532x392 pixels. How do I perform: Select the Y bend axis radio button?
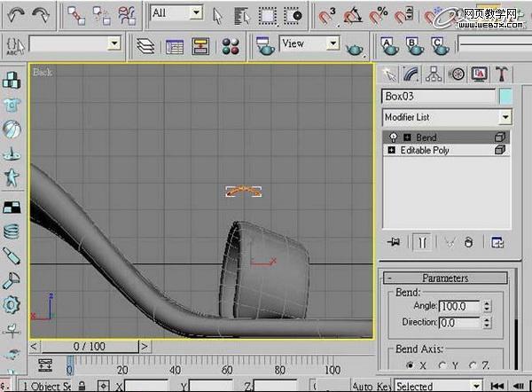442,365
